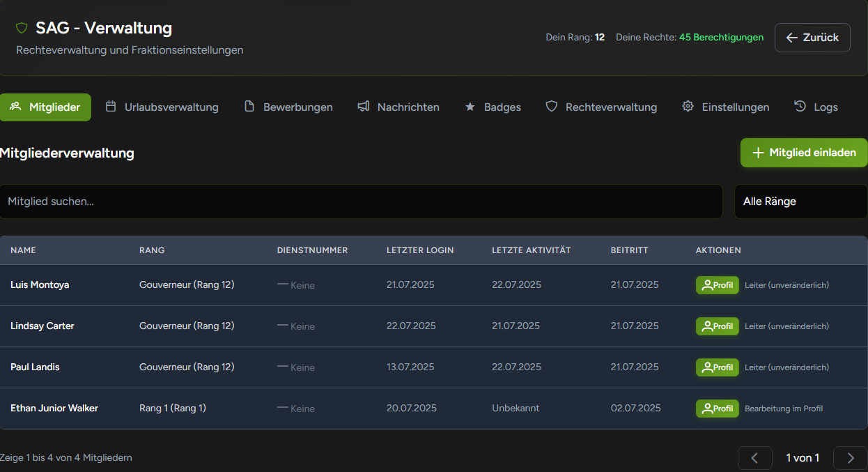The image size is (868, 472).
Task: Open the Urlaubsverwaltung tab
Action: 162,107
